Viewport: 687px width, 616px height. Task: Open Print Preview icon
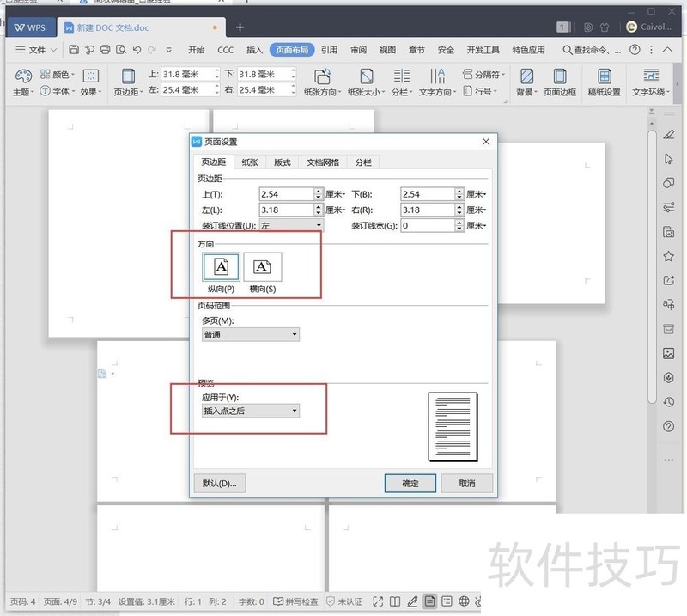pos(121,50)
